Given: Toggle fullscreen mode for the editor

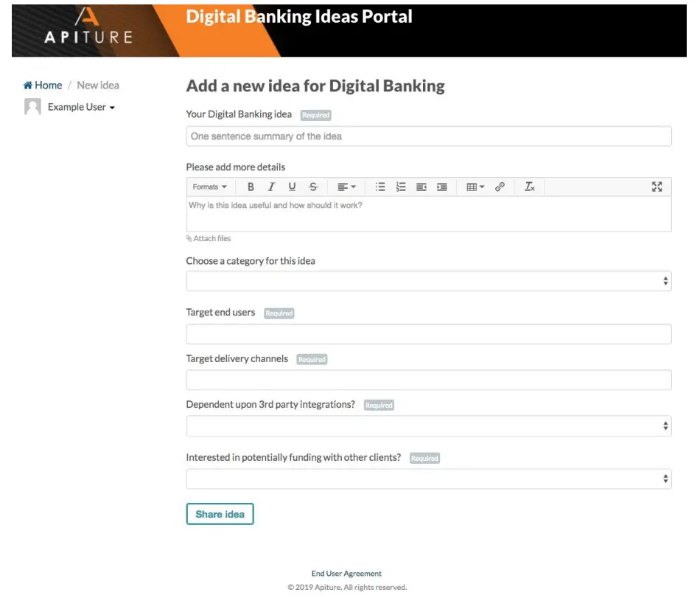Looking at the screenshot, I should point(658,187).
